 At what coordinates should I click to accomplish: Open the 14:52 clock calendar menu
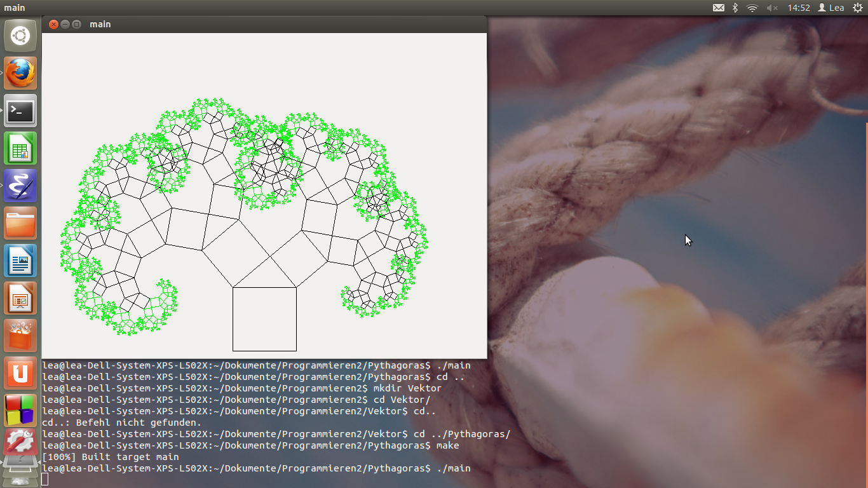[x=798, y=8]
